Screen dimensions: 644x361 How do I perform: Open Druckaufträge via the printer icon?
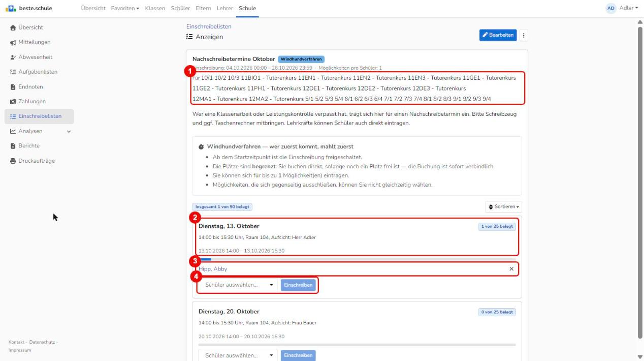coord(12,161)
